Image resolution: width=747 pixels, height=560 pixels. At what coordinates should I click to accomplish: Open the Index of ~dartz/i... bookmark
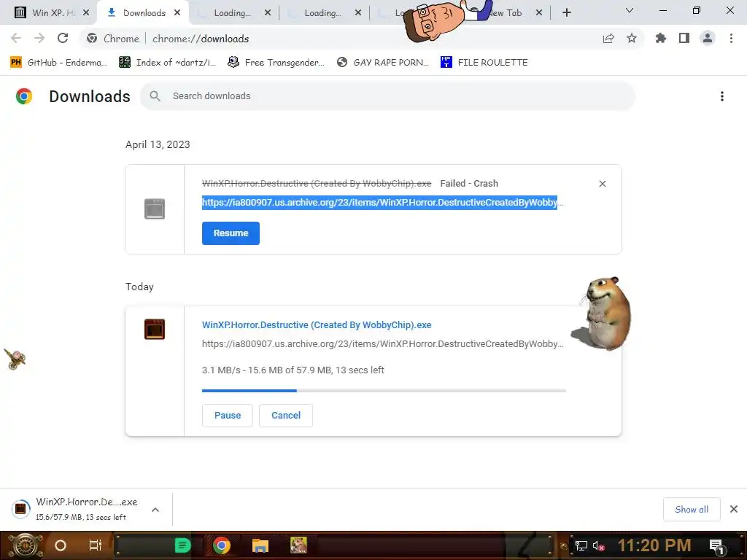[168, 63]
